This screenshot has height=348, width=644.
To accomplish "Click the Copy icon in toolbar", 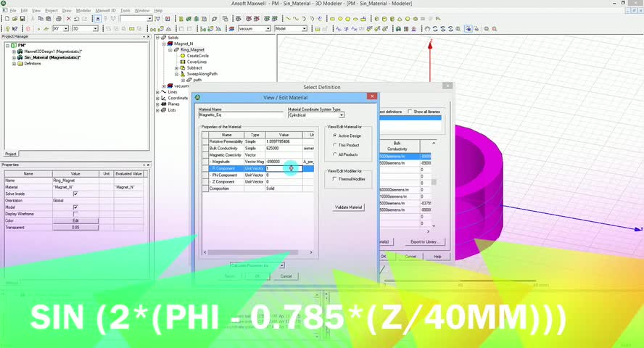I will [x=41, y=19].
